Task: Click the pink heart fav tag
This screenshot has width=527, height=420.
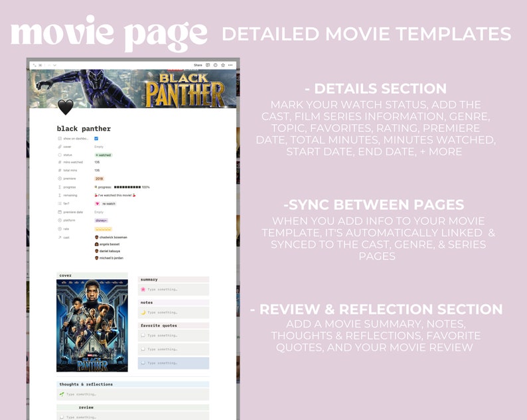Action: coord(97,204)
